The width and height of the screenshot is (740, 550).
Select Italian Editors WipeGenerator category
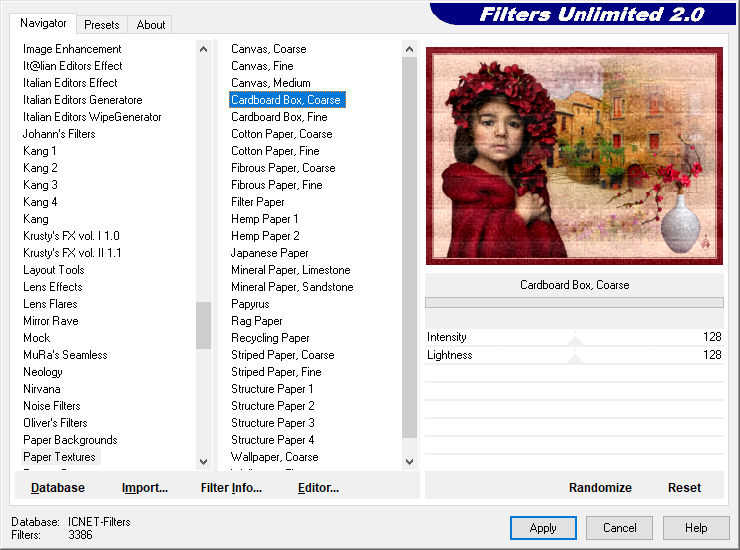[92, 117]
